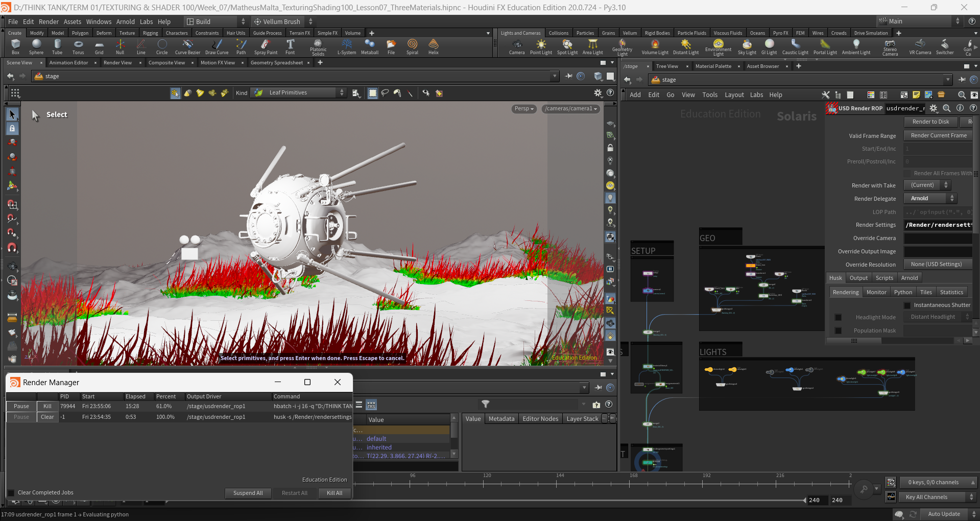
Task: Select the Helix shelf tool
Action: 433,46
